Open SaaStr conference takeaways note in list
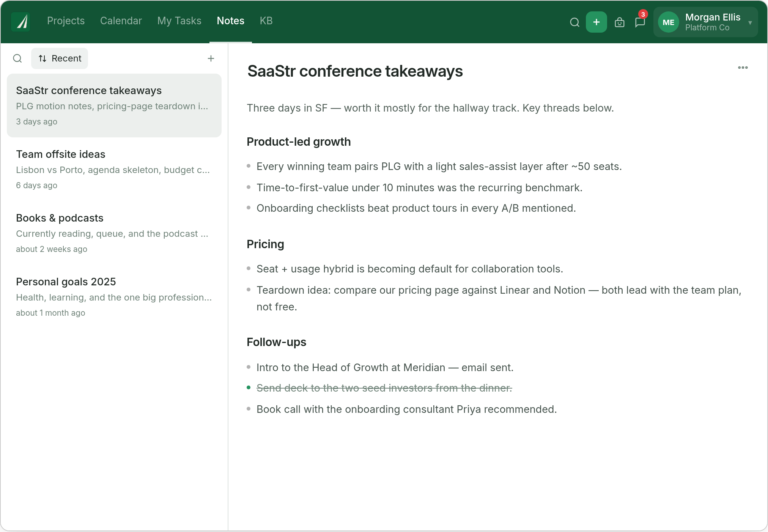This screenshot has width=768, height=532. [x=114, y=105]
